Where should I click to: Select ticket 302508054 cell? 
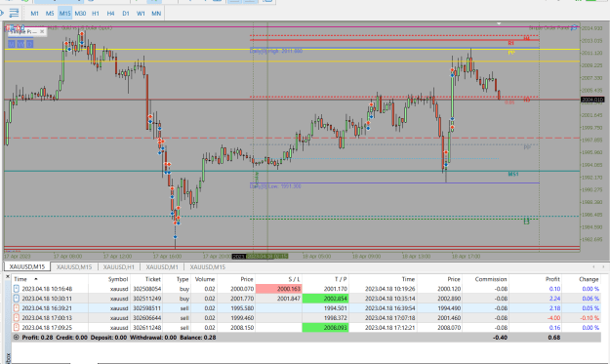click(x=146, y=289)
